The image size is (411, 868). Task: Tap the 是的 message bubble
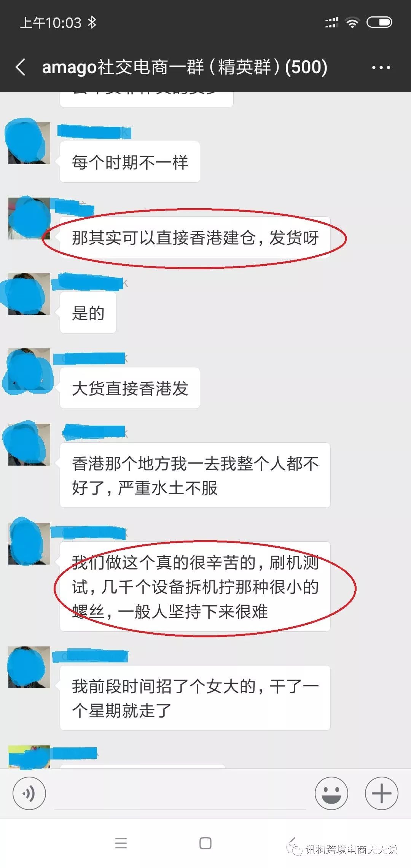click(x=88, y=313)
